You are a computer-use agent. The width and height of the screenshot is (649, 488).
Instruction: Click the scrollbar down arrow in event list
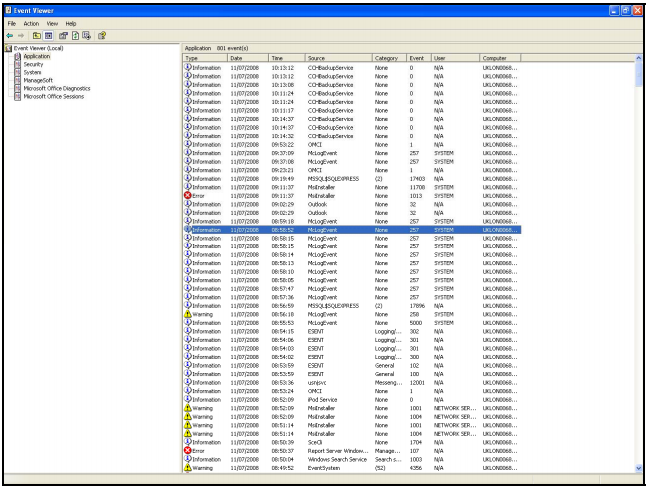pyautogui.click(x=638, y=468)
